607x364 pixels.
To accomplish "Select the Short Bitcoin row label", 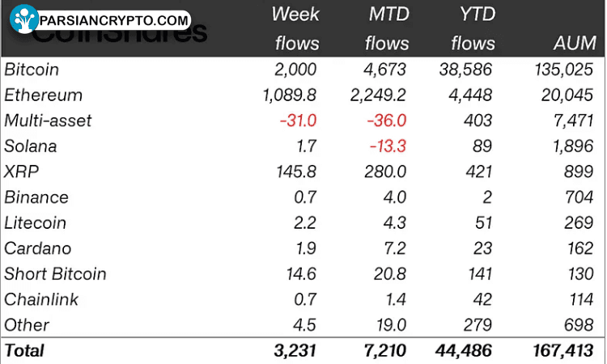I will (55, 274).
